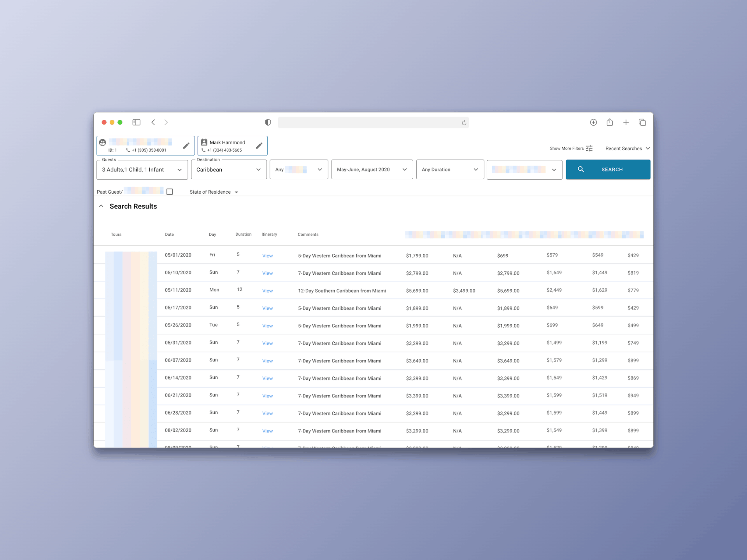Screen dimensions: 747x560
Task: Open a new tab with the plus icon
Action: [x=626, y=122]
